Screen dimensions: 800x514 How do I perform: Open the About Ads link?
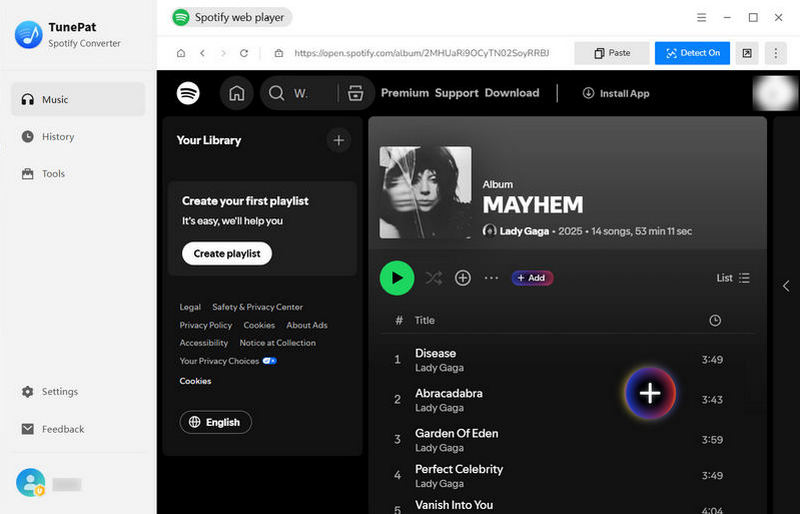307,325
